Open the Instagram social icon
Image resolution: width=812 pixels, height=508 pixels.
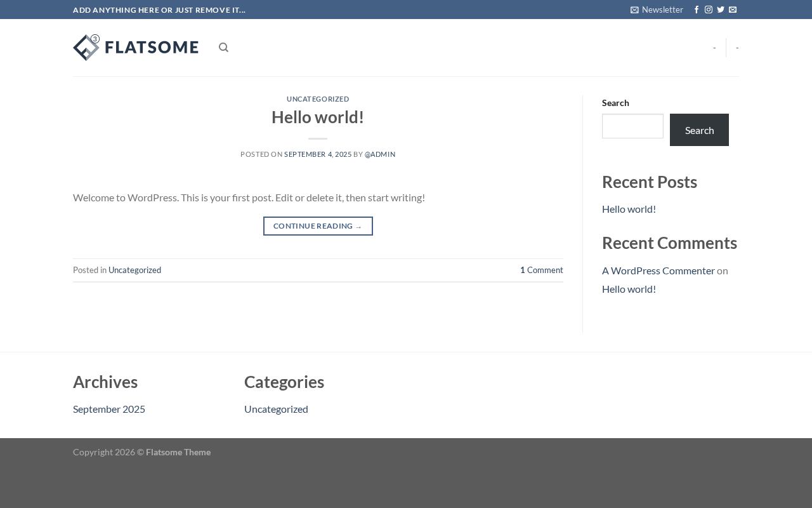tap(709, 10)
